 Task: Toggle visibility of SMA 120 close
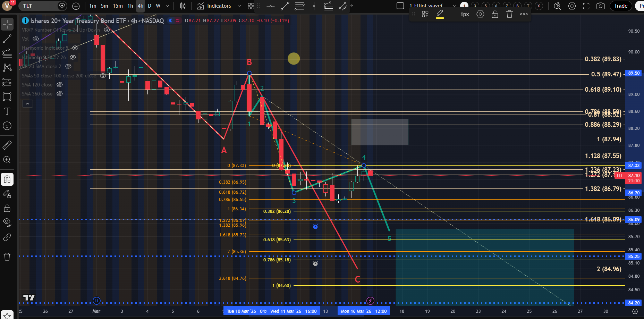(x=60, y=85)
